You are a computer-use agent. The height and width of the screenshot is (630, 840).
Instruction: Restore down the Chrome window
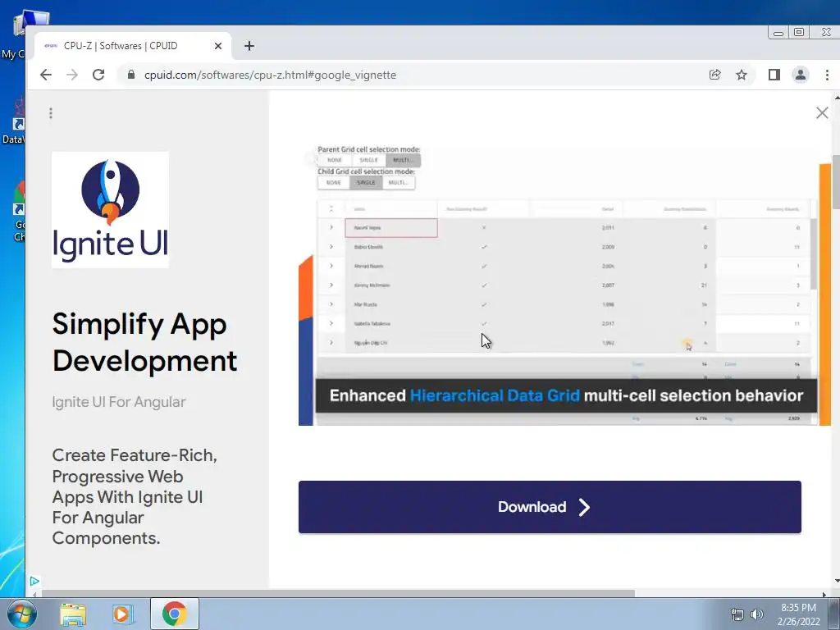click(x=799, y=32)
